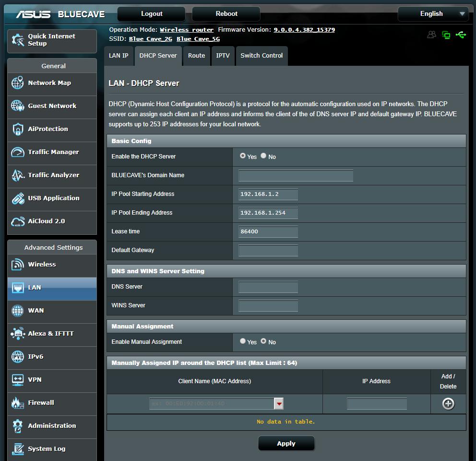
Task: Click the VPN monitor icon
Action: [x=17, y=380]
